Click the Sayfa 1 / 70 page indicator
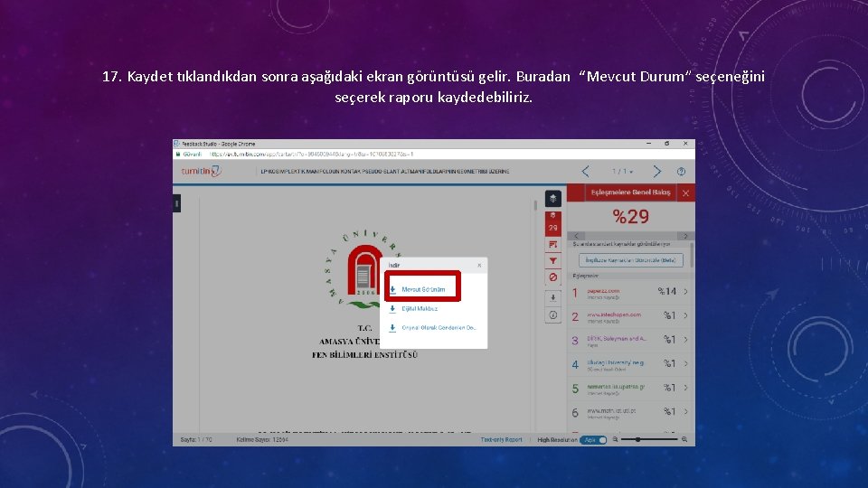The height and width of the screenshot is (488, 868). pos(196,440)
